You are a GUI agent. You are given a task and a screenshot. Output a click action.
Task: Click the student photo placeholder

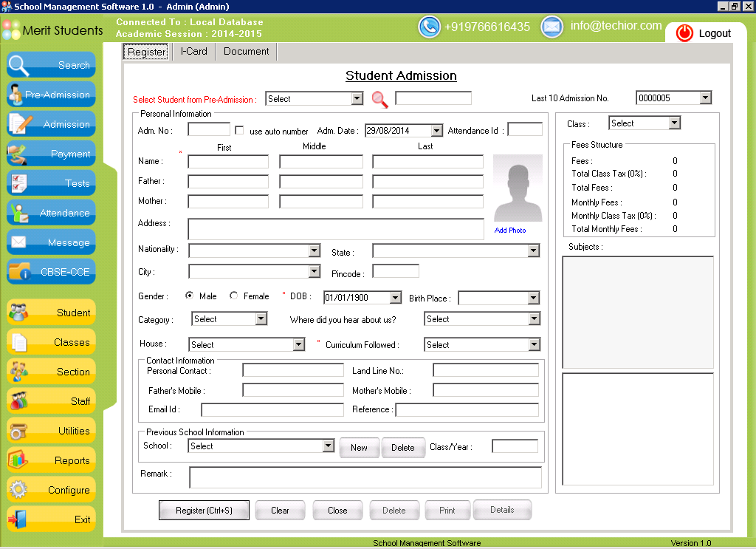[x=518, y=188]
